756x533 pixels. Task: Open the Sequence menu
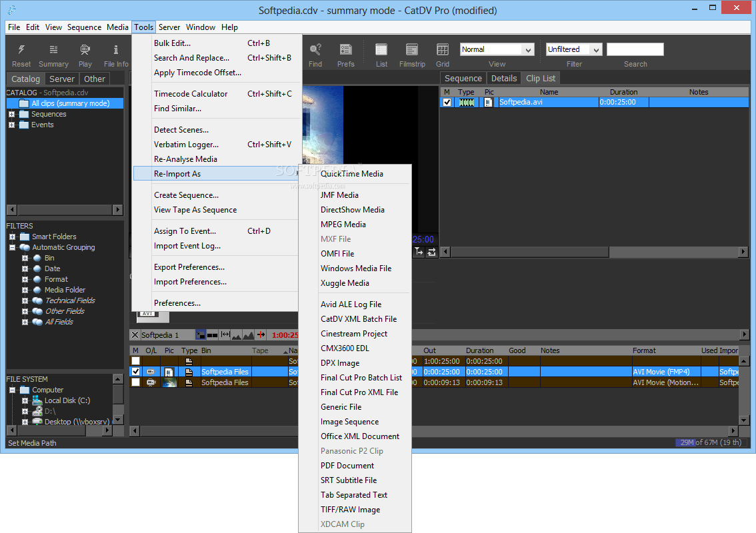tap(85, 27)
